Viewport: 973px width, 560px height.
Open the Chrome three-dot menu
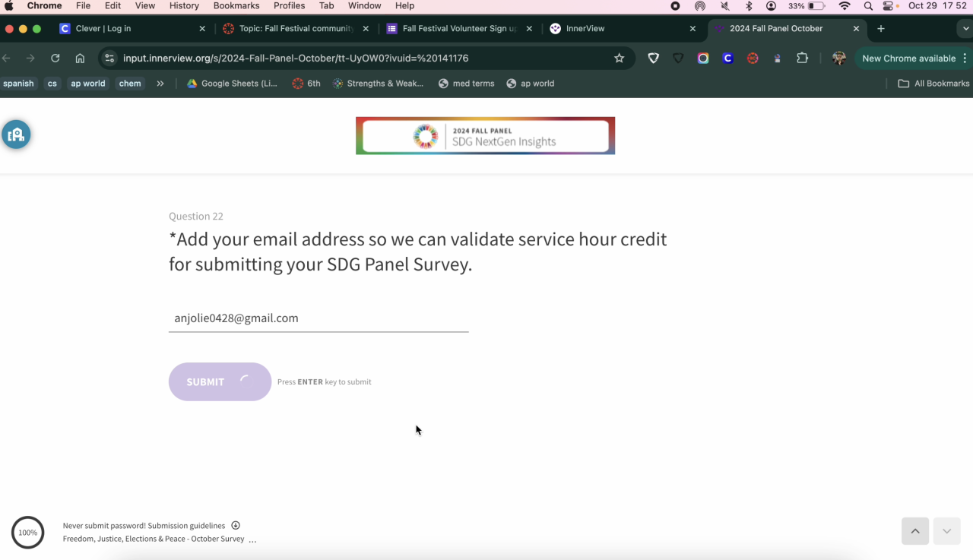point(965,58)
